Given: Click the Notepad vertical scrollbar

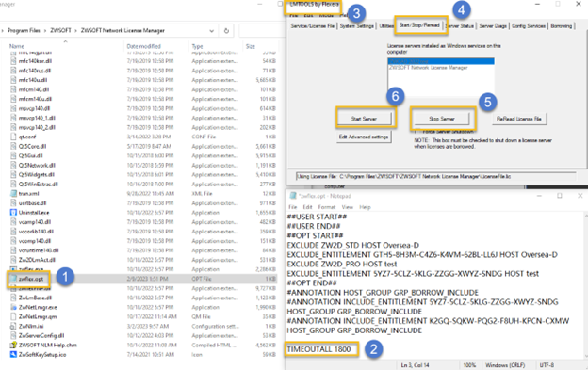Looking at the screenshot, I should 585,286.
